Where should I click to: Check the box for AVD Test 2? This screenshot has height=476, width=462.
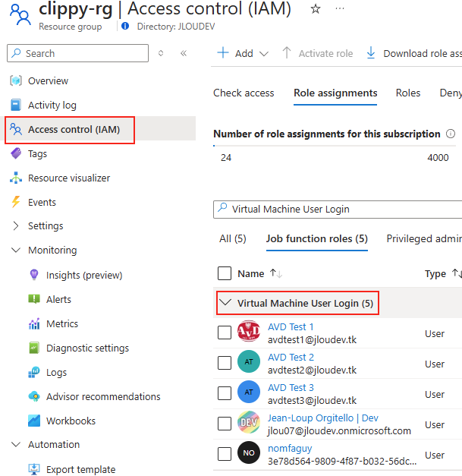click(x=225, y=363)
